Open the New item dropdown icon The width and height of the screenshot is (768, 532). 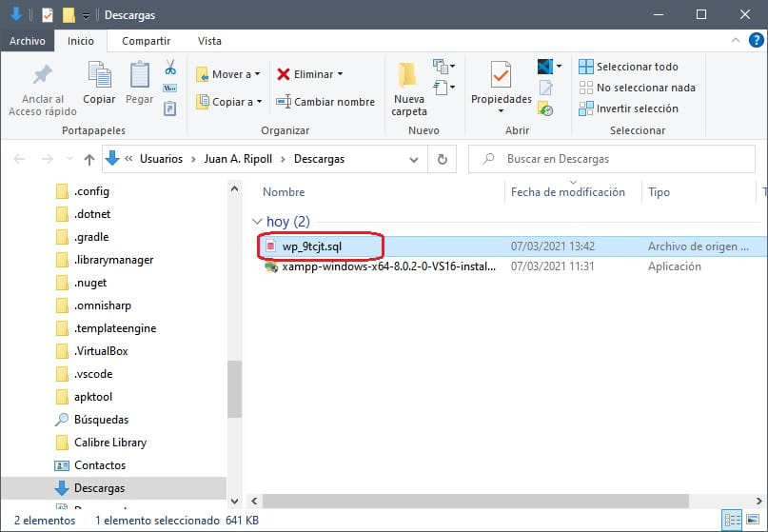[443, 66]
